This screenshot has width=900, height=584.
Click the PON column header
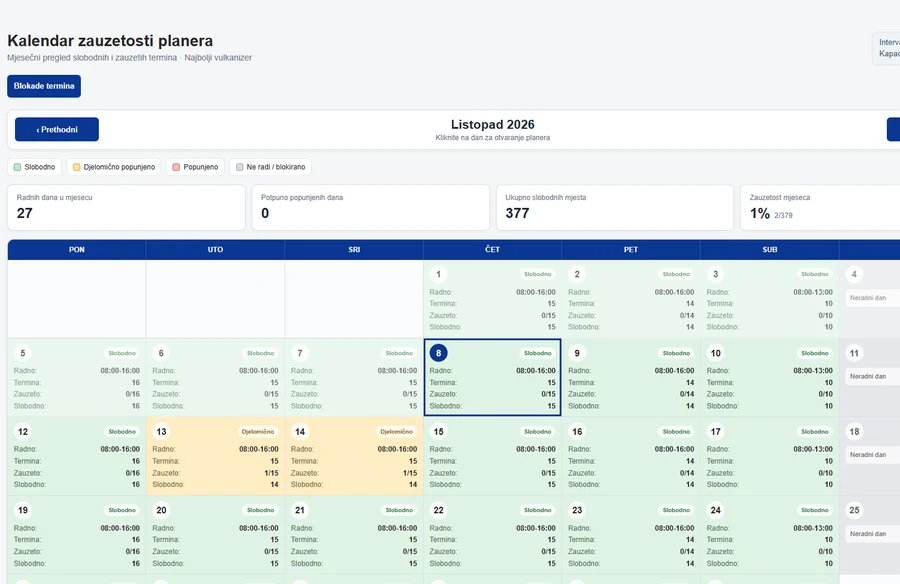[x=77, y=250]
